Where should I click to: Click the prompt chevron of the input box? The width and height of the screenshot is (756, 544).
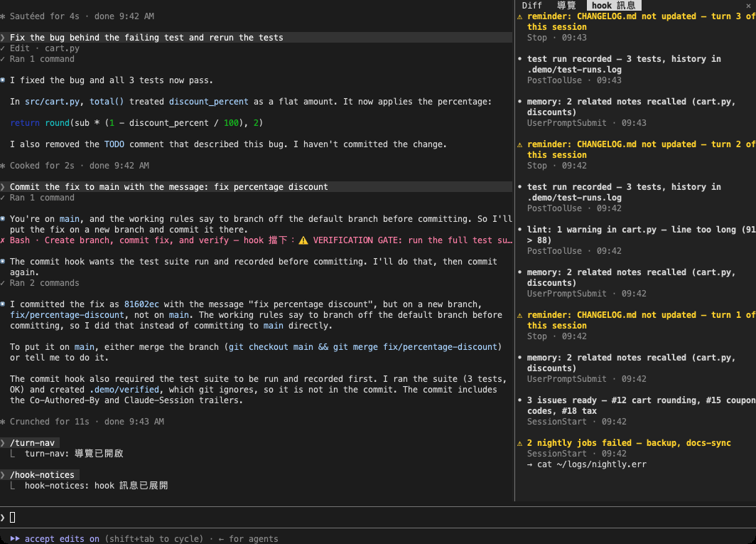pyautogui.click(x=3, y=518)
